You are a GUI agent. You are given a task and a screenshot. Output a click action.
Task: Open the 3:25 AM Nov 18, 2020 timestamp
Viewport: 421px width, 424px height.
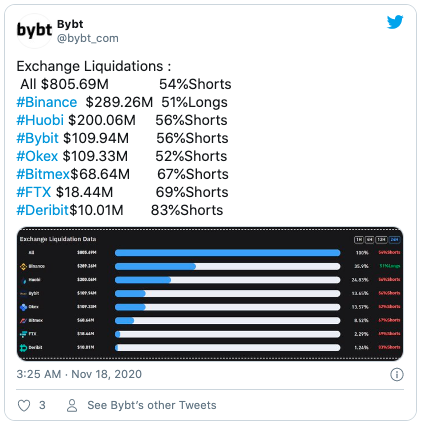coord(79,374)
